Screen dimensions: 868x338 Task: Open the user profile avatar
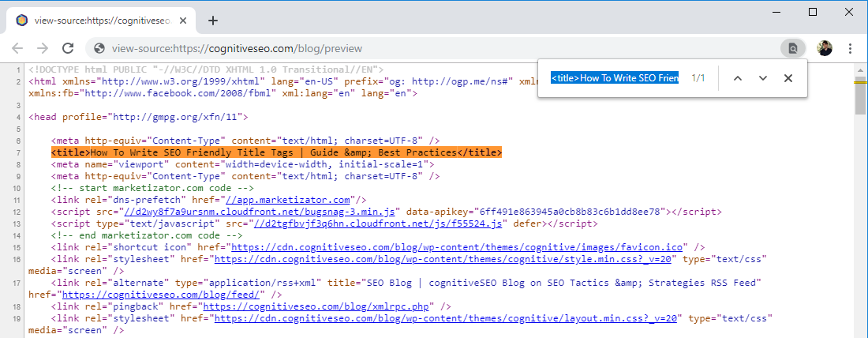(825, 48)
